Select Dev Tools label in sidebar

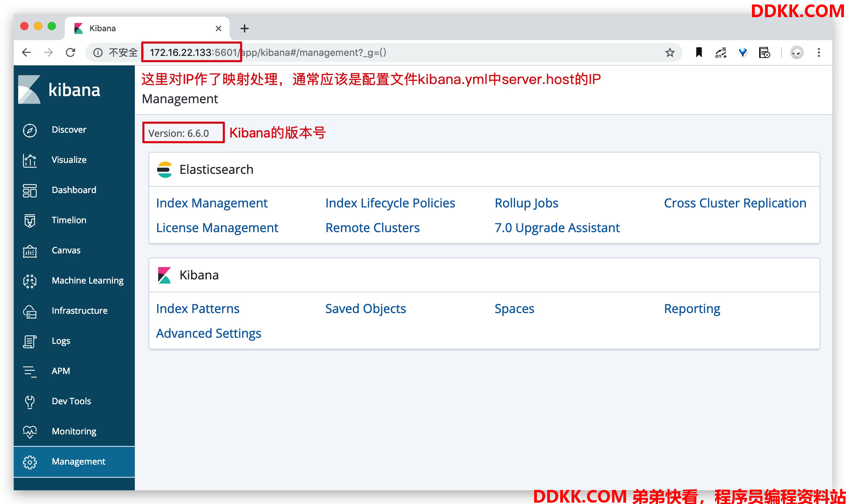(x=71, y=401)
